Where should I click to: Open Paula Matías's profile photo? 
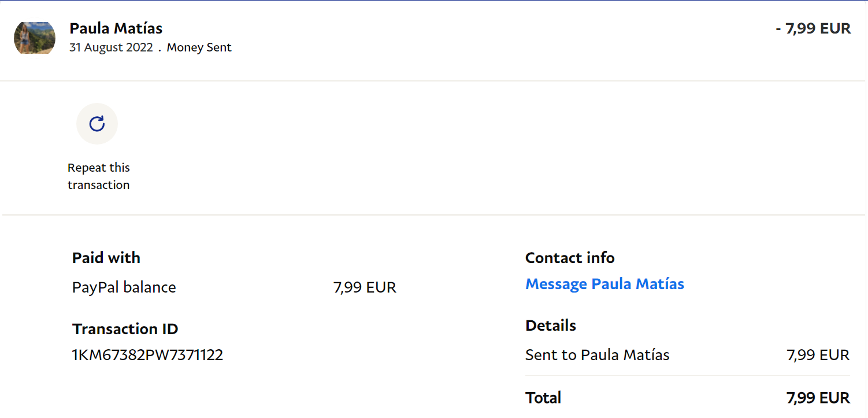pos(35,38)
